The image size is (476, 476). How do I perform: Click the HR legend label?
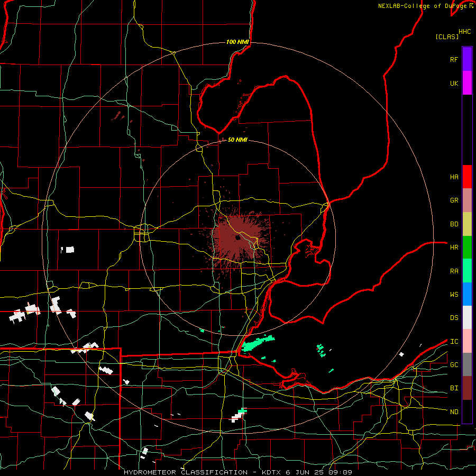point(454,248)
